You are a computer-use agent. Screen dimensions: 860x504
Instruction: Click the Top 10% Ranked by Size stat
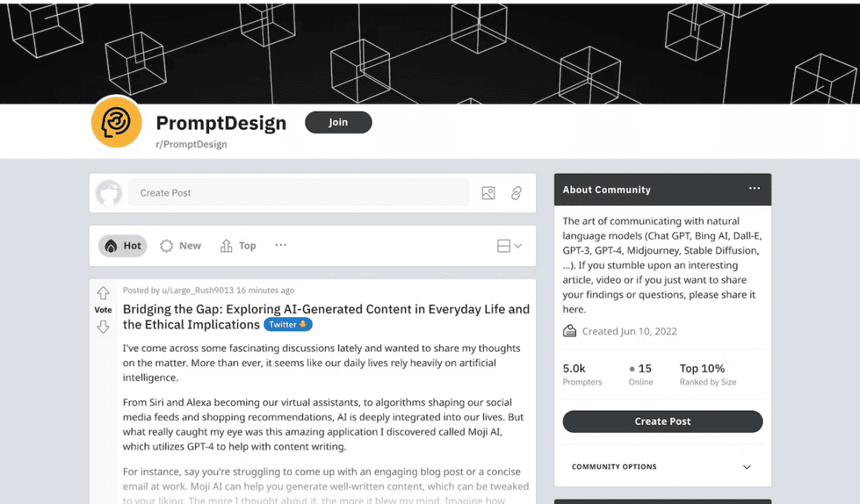tap(708, 374)
